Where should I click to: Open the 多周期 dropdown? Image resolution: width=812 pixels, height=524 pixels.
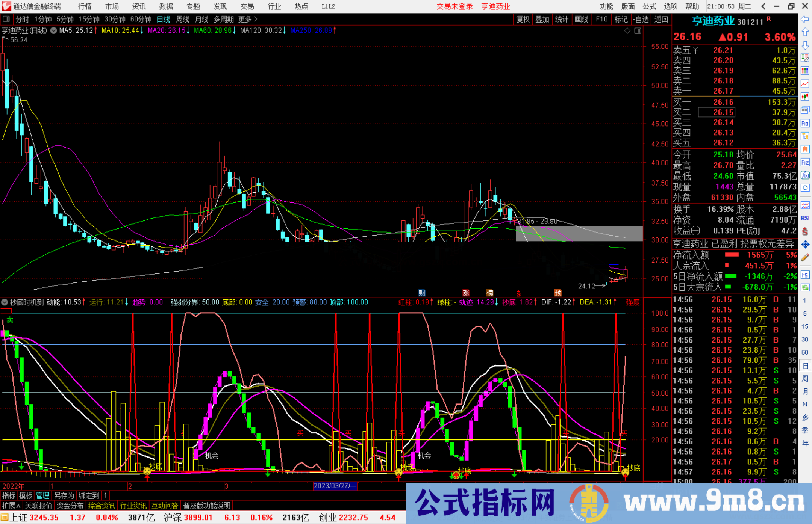tap(224, 19)
